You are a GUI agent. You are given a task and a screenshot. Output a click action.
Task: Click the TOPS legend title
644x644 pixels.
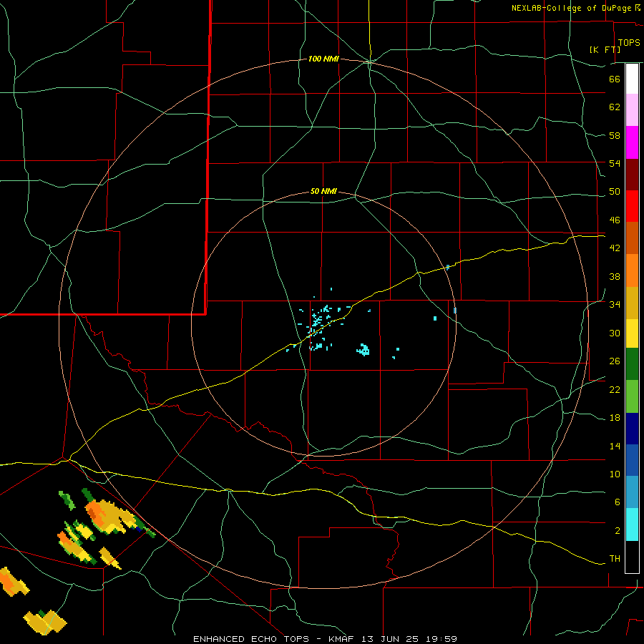click(x=629, y=43)
